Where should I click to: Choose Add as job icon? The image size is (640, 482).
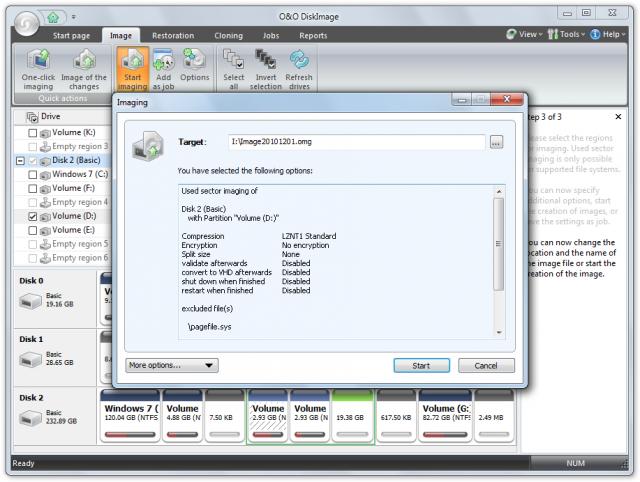tap(164, 60)
